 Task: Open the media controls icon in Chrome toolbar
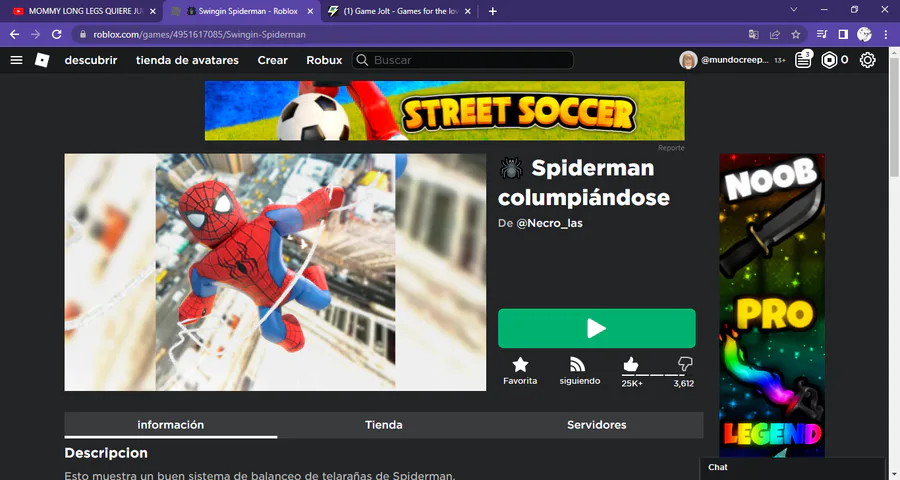pyautogui.click(x=822, y=34)
